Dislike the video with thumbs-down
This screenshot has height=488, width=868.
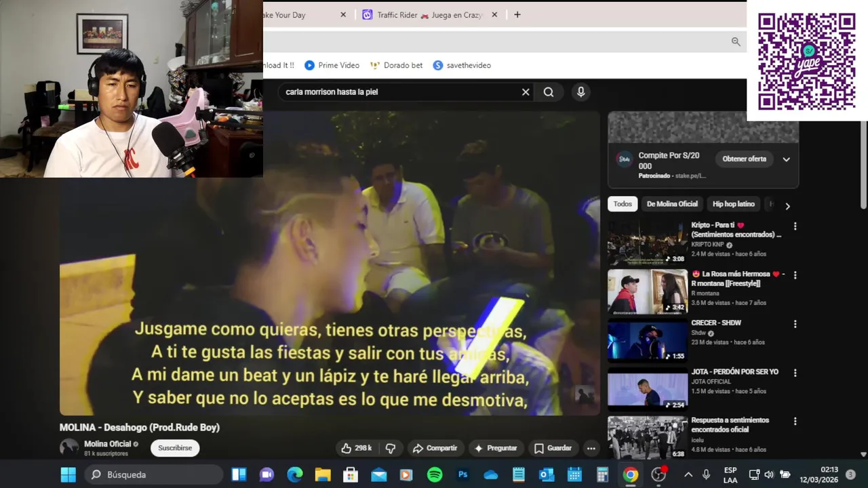[x=391, y=448]
